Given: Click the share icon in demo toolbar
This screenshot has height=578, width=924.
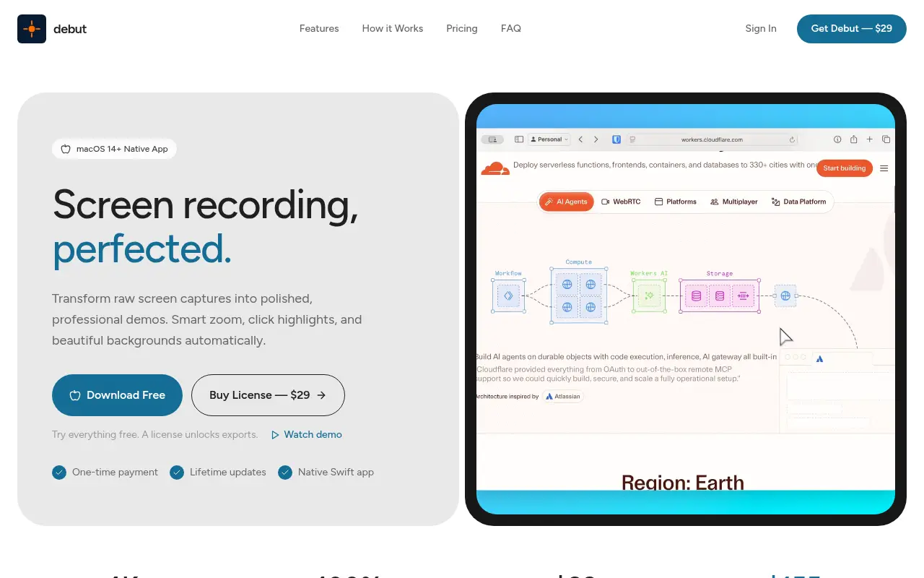Looking at the screenshot, I should click(x=853, y=139).
